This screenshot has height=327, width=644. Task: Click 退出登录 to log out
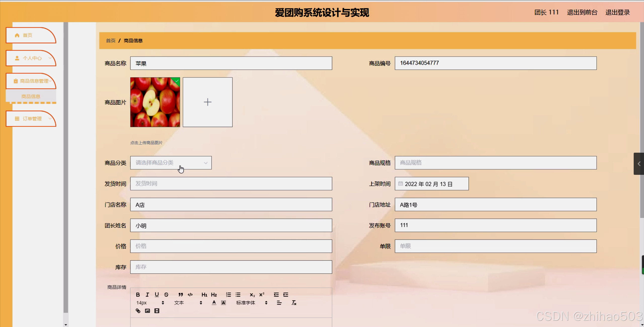pyautogui.click(x=617, y=12)
